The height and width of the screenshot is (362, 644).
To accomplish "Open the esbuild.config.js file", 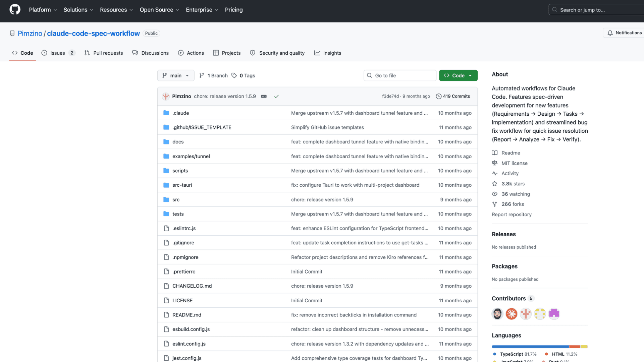I will click(x=191, y=329).
